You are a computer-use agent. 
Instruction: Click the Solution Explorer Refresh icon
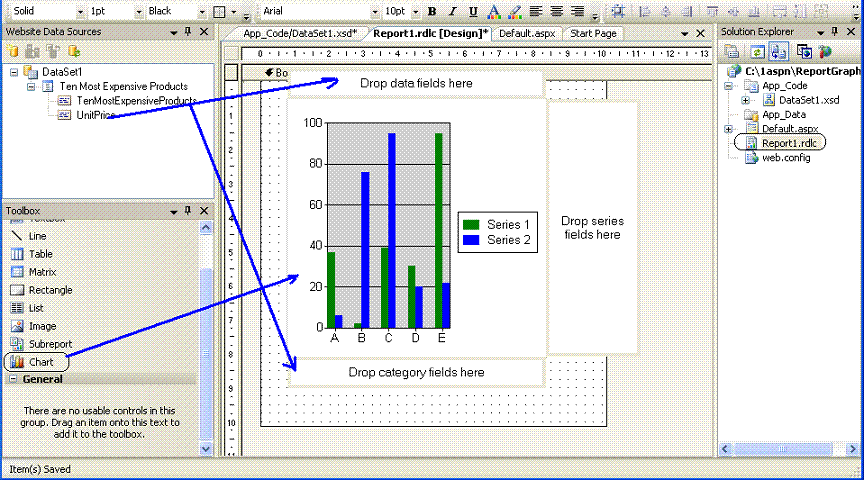[x=757, y=52]
